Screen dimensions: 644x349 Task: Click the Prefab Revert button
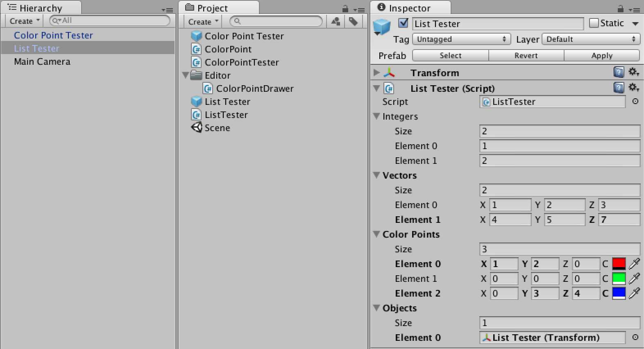click(526, 55)
